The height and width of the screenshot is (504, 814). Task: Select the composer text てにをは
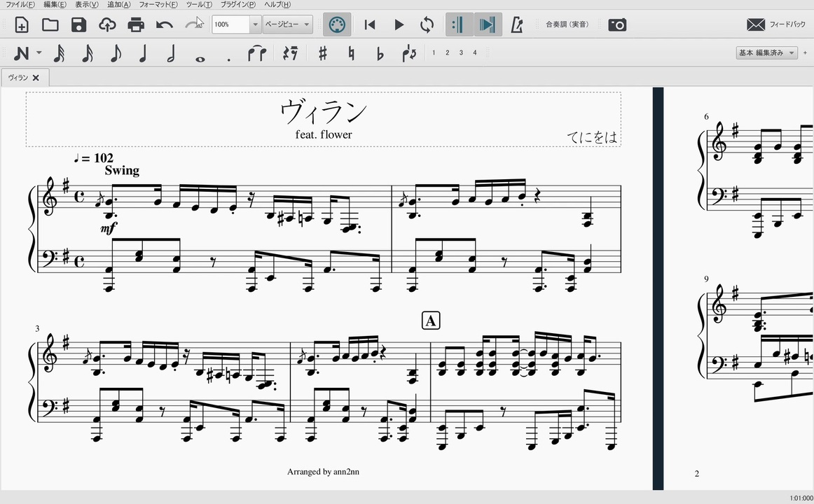pyautogui.click(x=592, y=137)
